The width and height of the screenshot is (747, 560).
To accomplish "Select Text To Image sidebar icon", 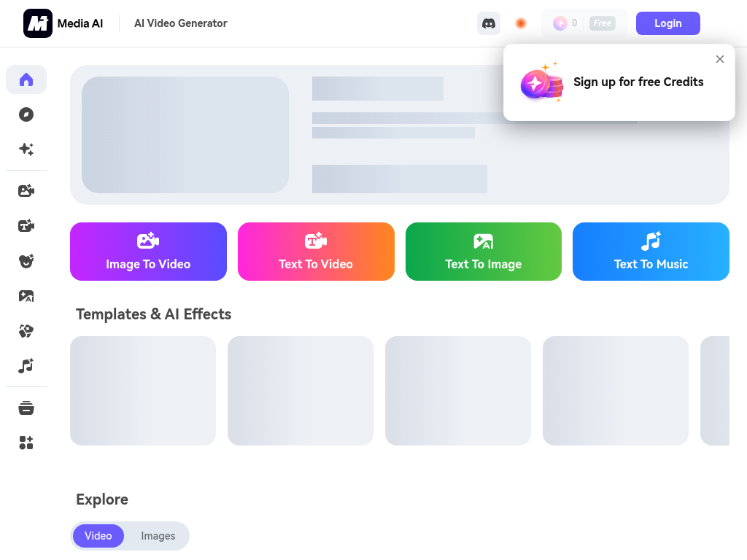I will [x=26, y=296].
